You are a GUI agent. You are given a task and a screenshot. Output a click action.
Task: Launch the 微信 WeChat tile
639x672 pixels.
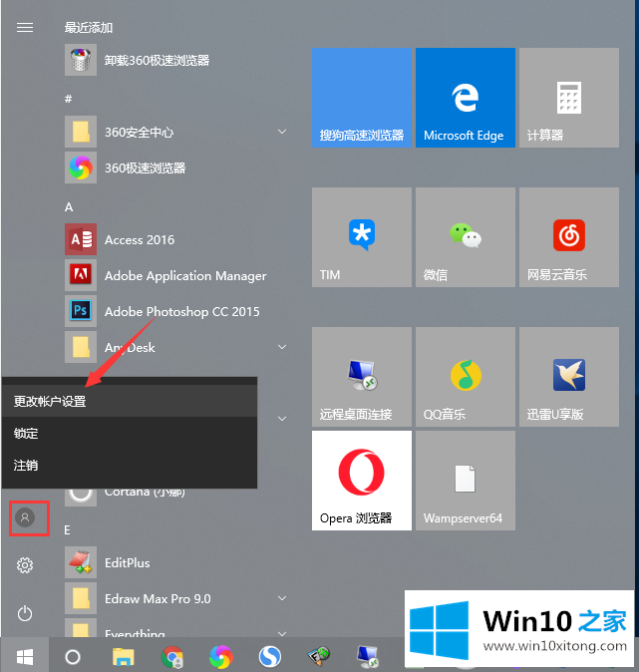tap(466, 237)
